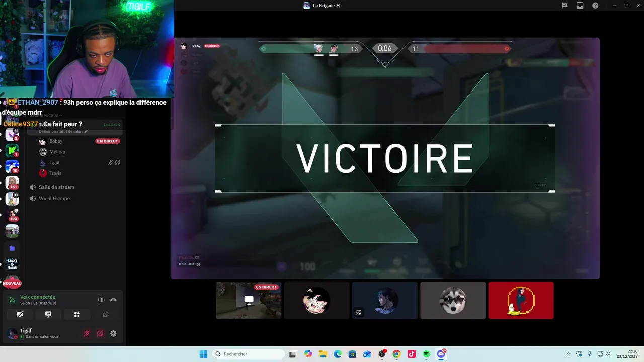Disconnect from voice with the hang-up icon
Viewport: 644px width, 362px height.
tap(113, 300)
